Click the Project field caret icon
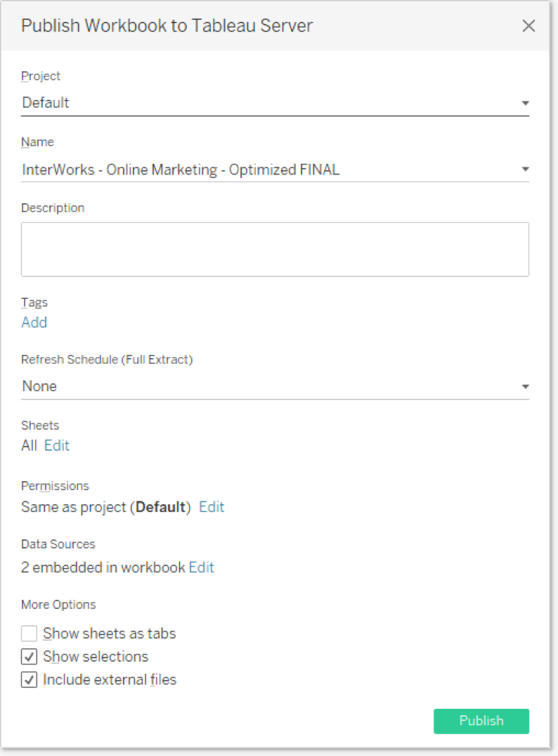This screenshot has height=756, width=558. point(524,102)
